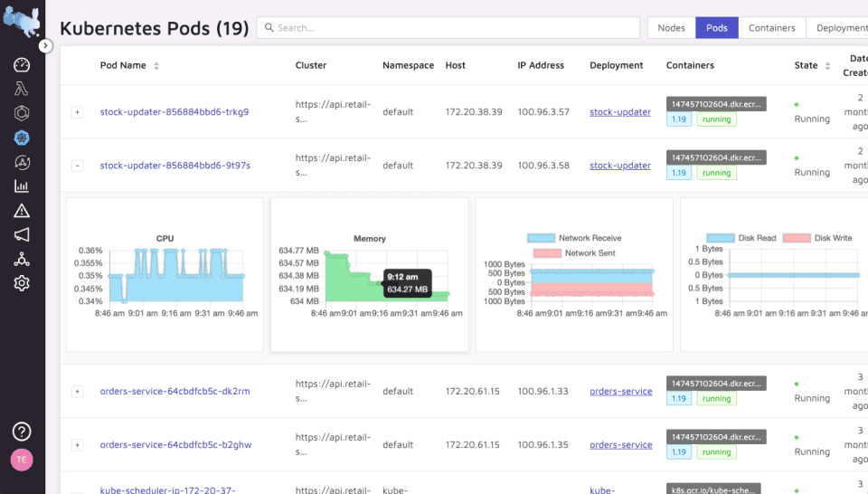Click IP address 100.96.1.35
Screen dimensions: 868x494
(542, 445)
